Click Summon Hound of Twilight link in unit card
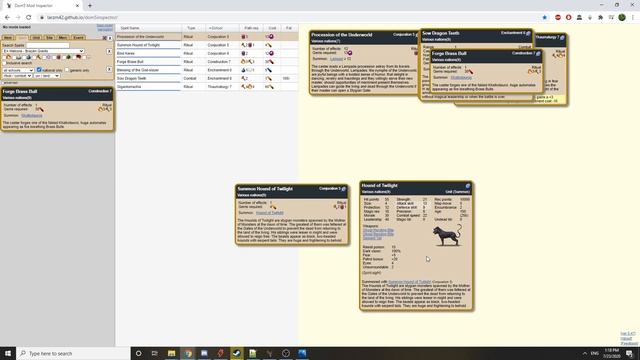Image resolution: width=640 pixels, height=360 pixels. tap(409, 282)
